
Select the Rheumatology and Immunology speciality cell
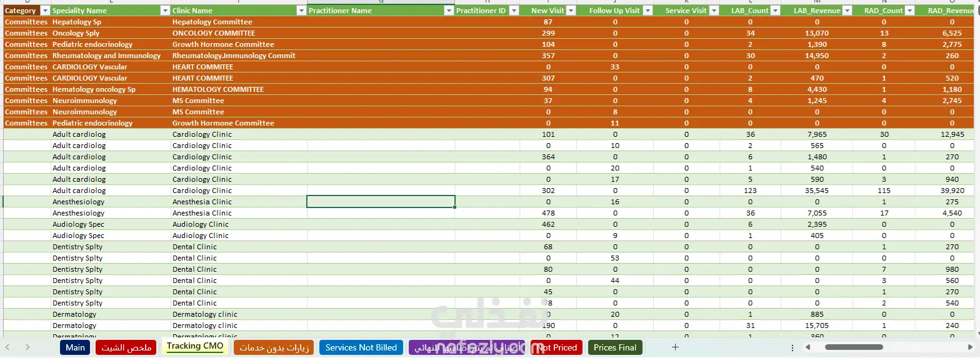pyautogui.click(x=111, y=56)
